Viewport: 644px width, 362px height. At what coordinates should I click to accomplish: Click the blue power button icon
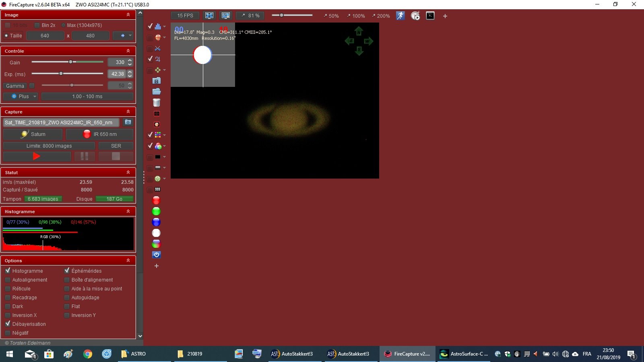[157, 255]
